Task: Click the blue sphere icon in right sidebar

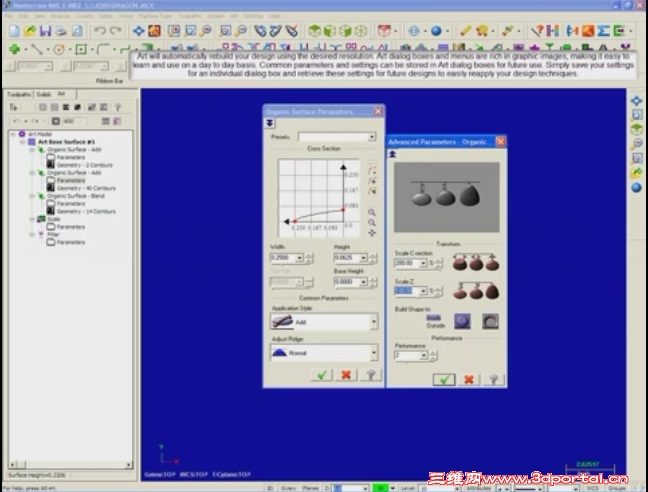Action: click(x=636, y=188)
